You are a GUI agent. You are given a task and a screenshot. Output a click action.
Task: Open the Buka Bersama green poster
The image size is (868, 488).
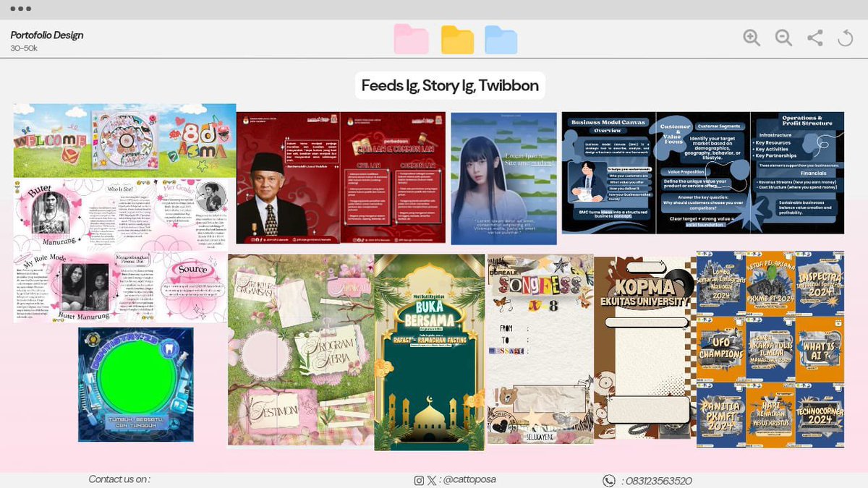coord(430,352)
